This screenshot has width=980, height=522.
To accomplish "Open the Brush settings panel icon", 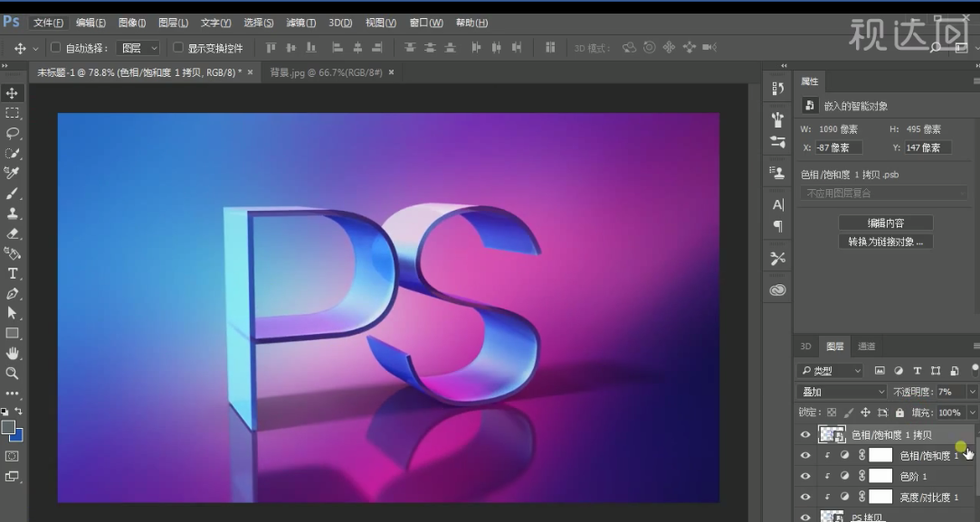I will tap(777, 119).
